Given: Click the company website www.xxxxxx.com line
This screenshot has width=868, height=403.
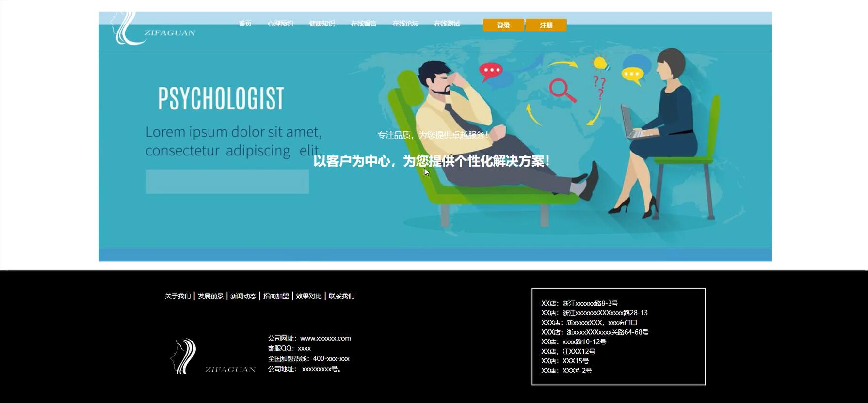Looking at the screenshot, I should tap(309, 338).
